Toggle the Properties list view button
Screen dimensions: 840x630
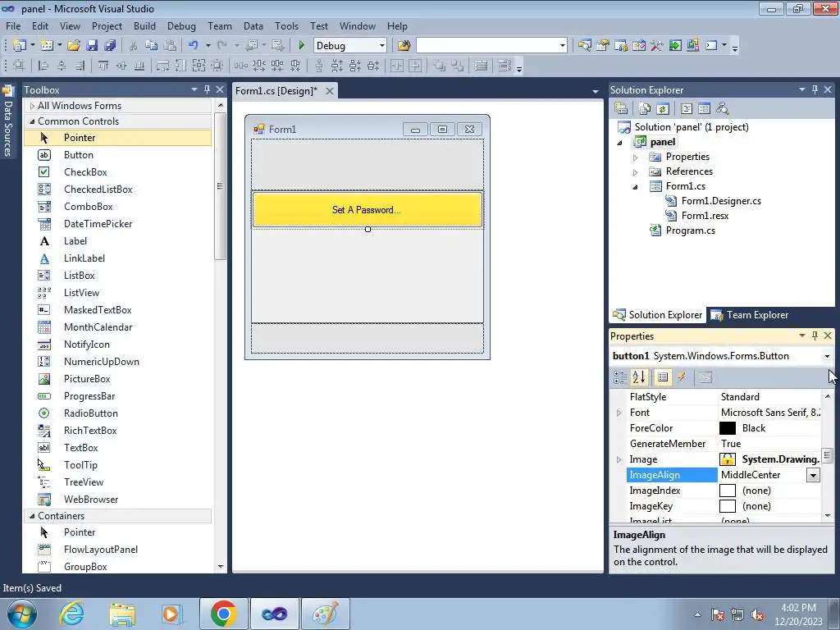(663, 377)
